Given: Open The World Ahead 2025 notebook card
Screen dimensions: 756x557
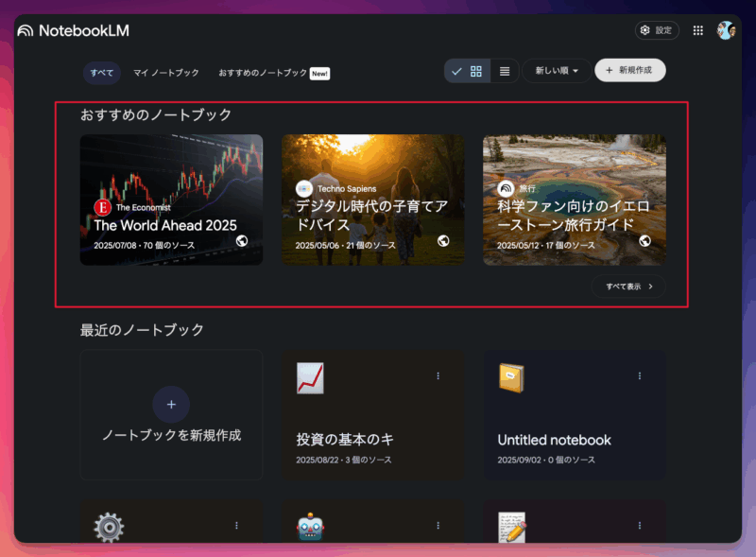Looking at the screenshot, I should coord(171,200).
